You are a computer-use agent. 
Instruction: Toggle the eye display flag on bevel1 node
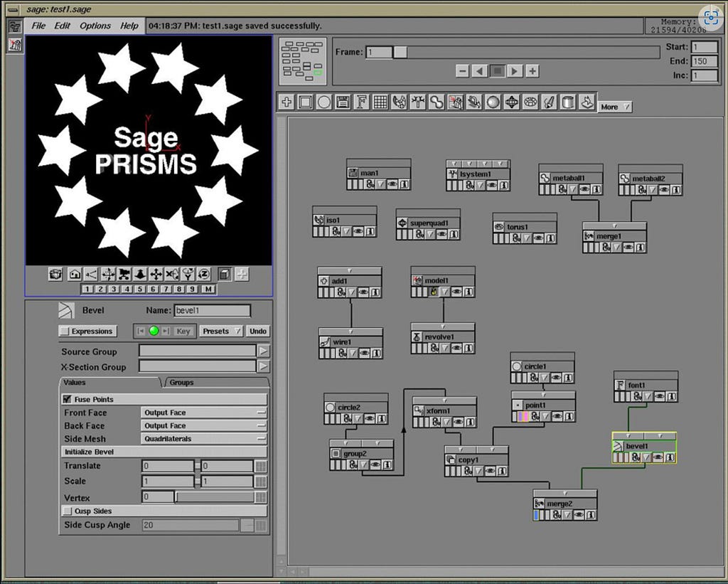[658, 457]
